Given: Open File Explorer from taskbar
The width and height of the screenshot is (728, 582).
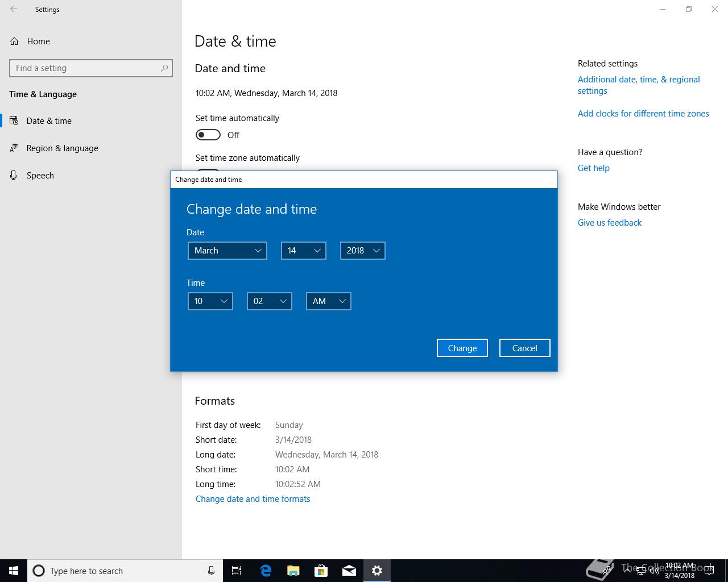Looking at the screenshot, I should (x=293, y=571).
